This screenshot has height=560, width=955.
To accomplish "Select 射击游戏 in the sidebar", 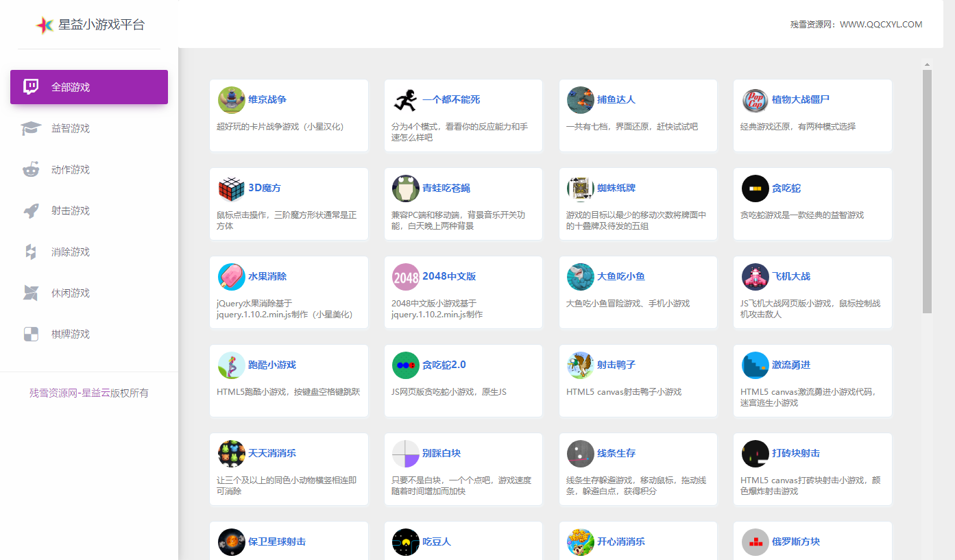I will click(71, 211).
